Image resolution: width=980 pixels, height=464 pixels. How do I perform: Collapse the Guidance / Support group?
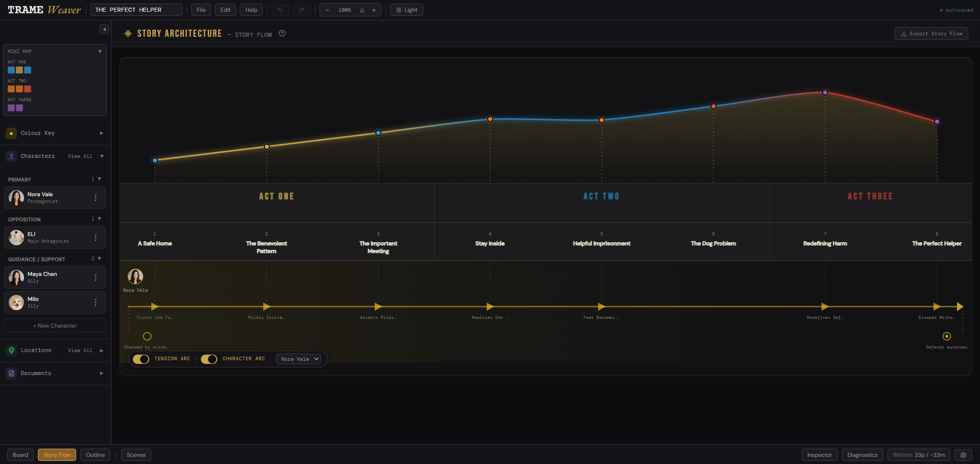coord(99,259)
